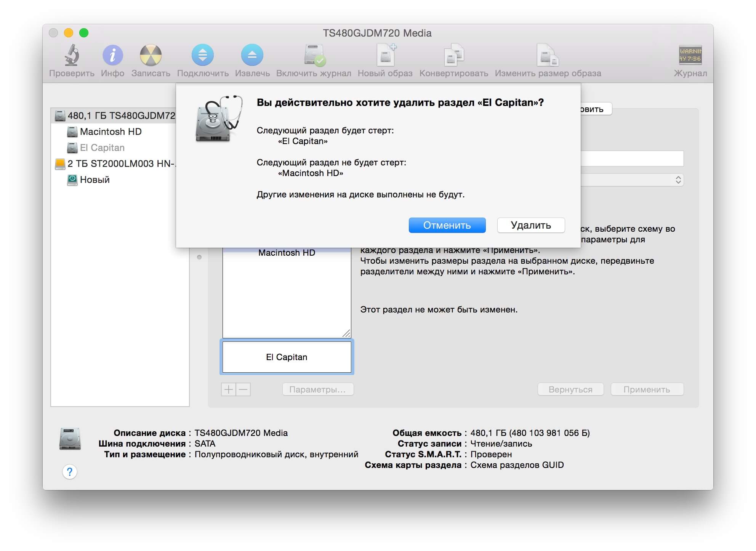Click the Подключить mount icon

(x=203, y=55)
